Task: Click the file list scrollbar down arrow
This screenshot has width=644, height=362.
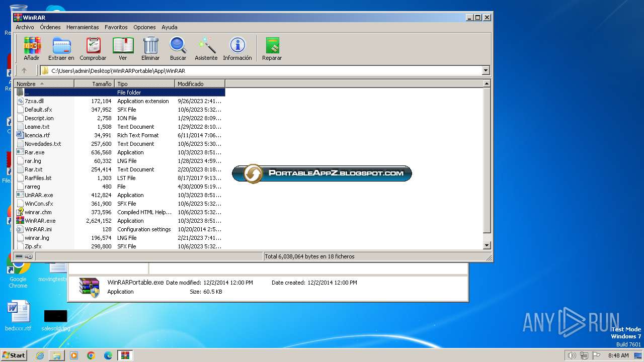Action: 487,245
